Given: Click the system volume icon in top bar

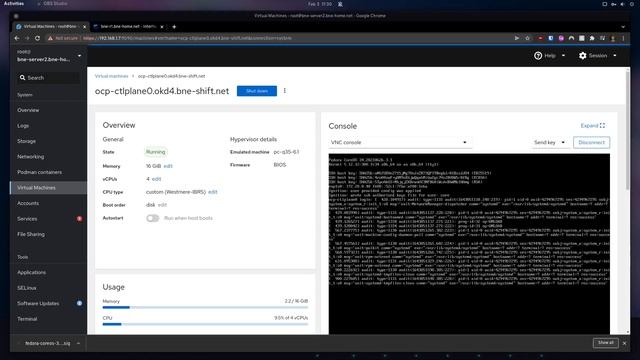Looking at the screenshot, I should pyautogui.click(x=622, y=4).
